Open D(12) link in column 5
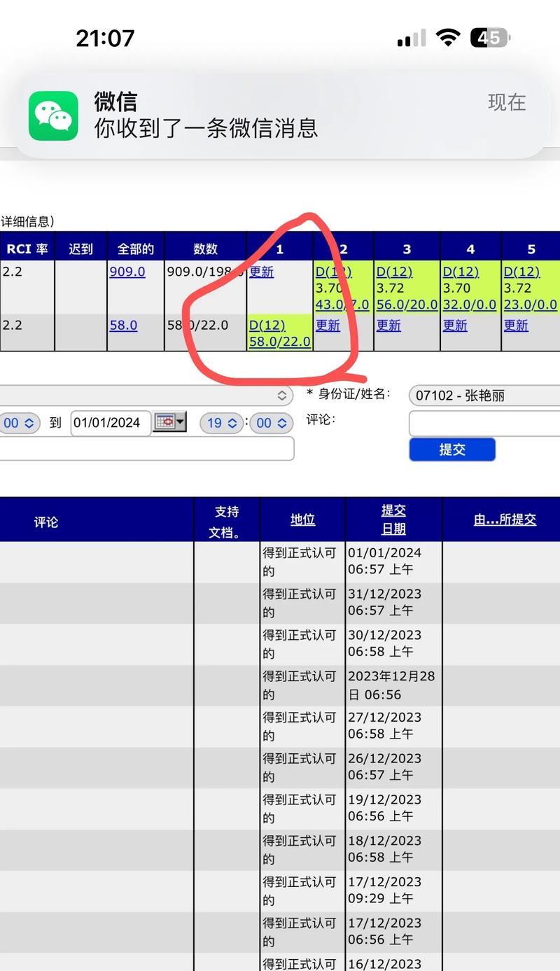This screenshot has width=560, height=971. [521, 272]
